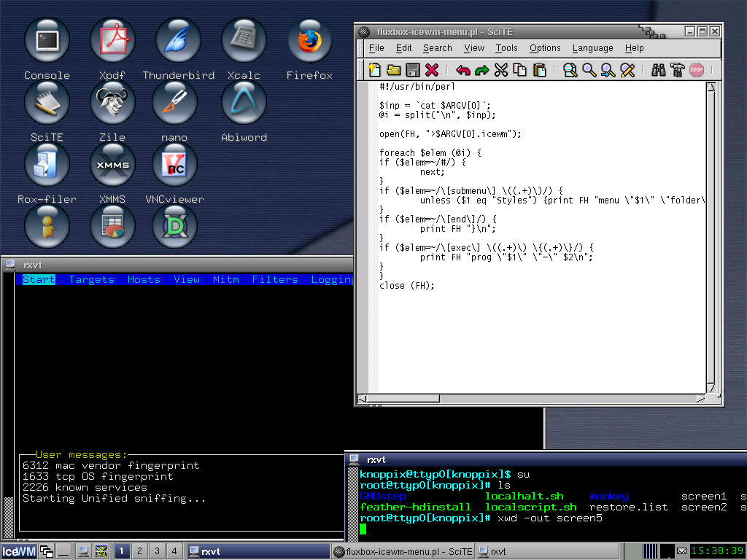Image resolution: width=747 pixels, height=560 pixels.
Task: Open the Options menu in SciTE
Action: pos(545,48)
